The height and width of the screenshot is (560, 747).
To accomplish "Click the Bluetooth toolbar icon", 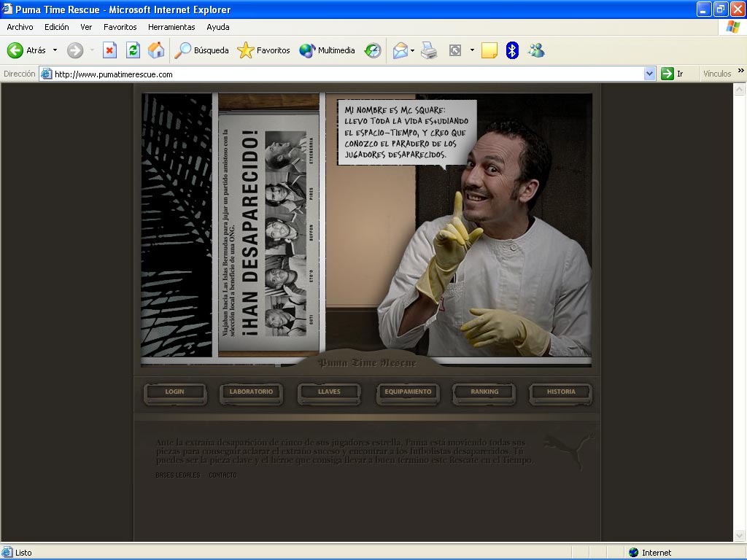I will [x=512, y=50].
